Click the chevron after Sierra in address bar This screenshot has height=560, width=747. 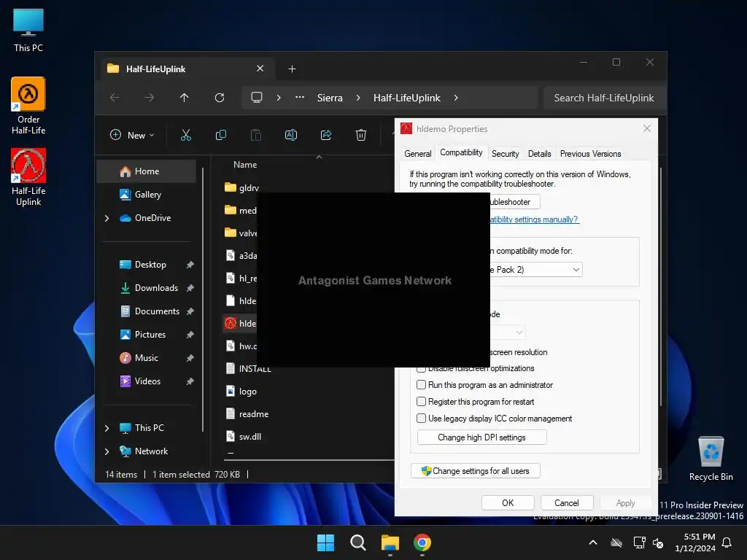click(x=358, y=98)
